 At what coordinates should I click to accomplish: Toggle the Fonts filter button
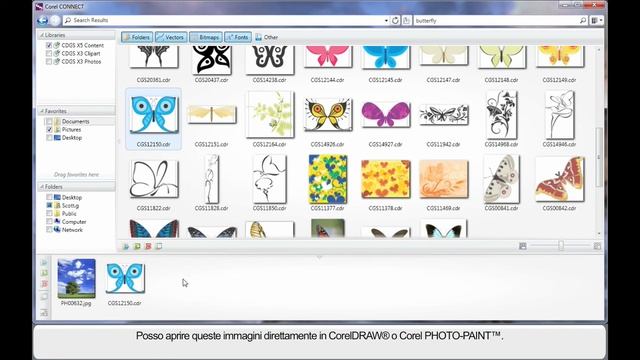click(x=238, y=37)
